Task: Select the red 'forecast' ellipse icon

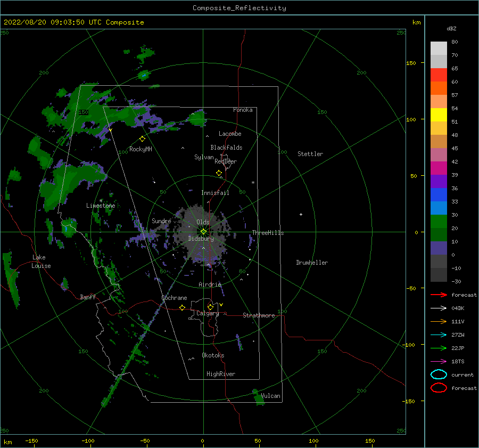Action: (x=439, y=388)
